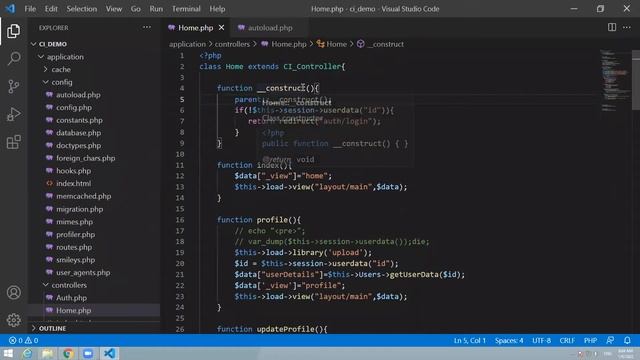640x360 pixels.
Task: Open the Windows Start button
Action: [8, 353]
